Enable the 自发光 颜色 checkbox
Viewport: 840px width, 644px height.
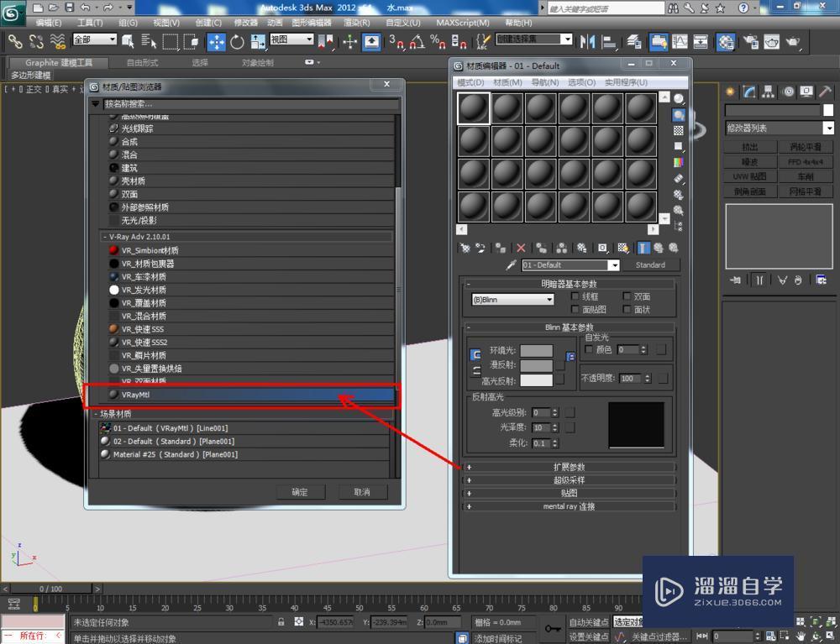(589, 349)
